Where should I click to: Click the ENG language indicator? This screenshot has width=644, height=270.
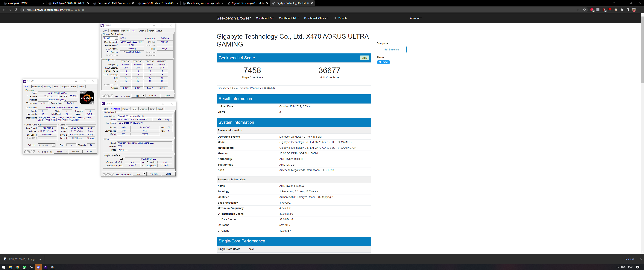pos(623,267)
